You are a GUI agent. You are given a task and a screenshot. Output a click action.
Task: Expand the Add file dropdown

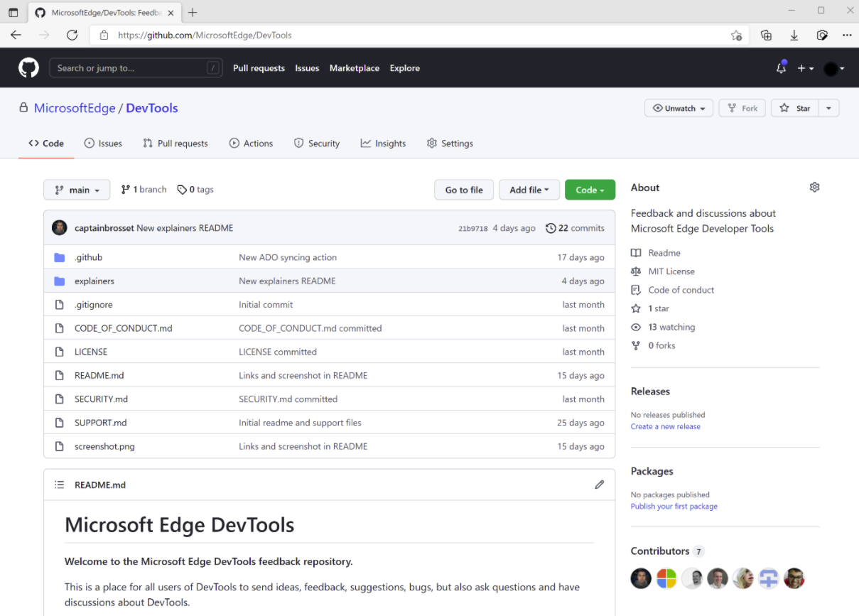[x=529, y=190]
